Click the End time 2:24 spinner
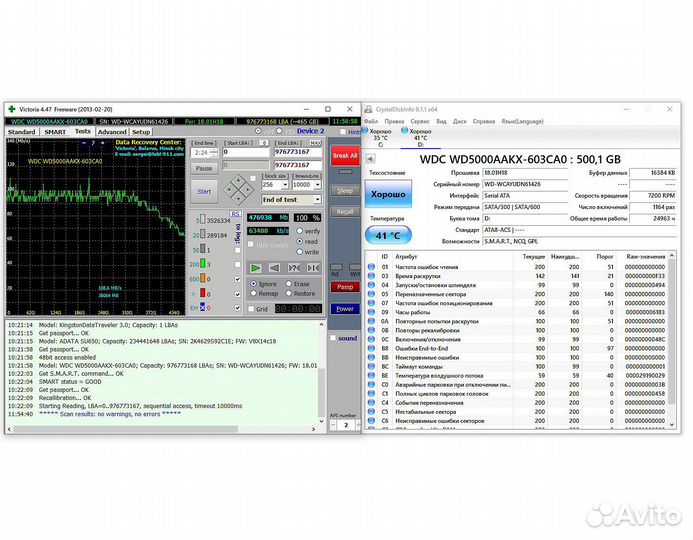 pos(214,152)
